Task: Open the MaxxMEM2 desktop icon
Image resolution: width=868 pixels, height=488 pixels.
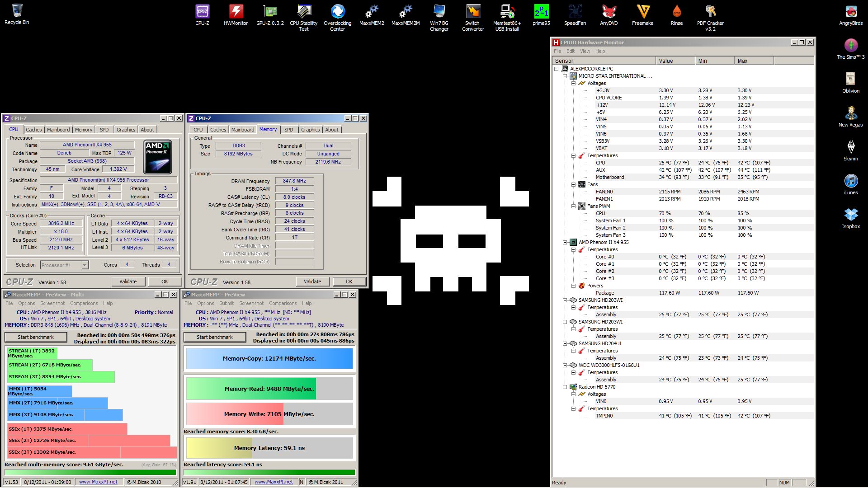Action: [x=372, y=14]
